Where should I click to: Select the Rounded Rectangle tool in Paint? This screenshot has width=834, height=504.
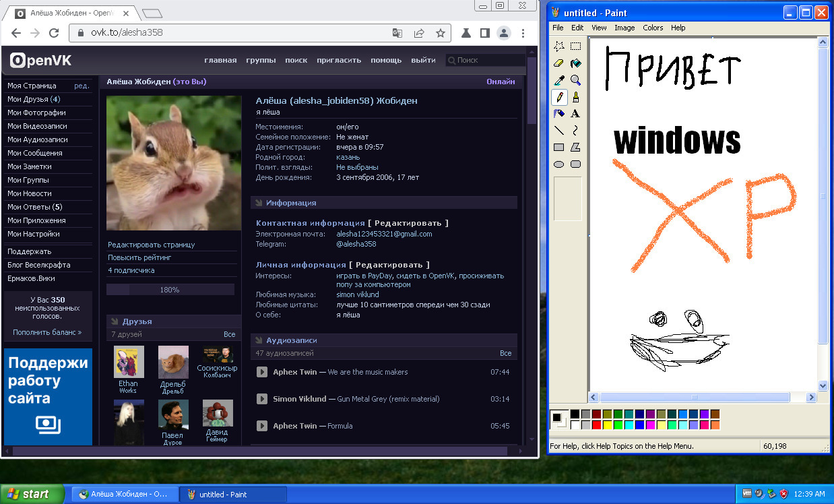(x=576, y=164)
